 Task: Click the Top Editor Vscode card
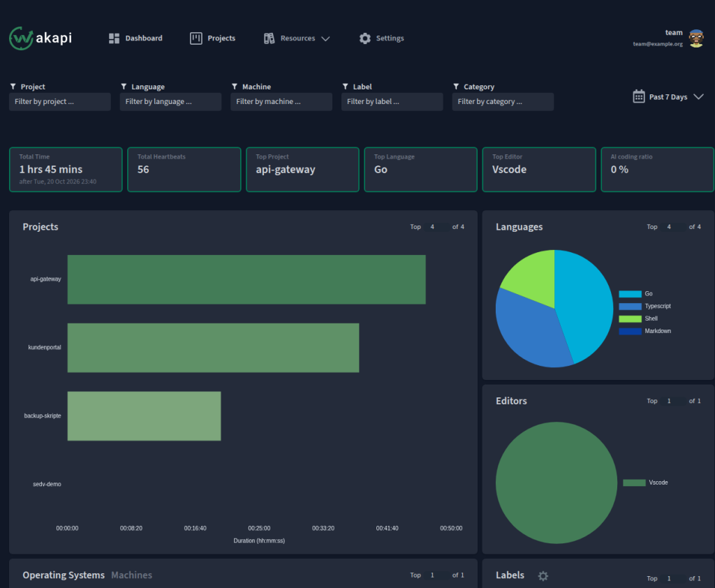[539, 170]
